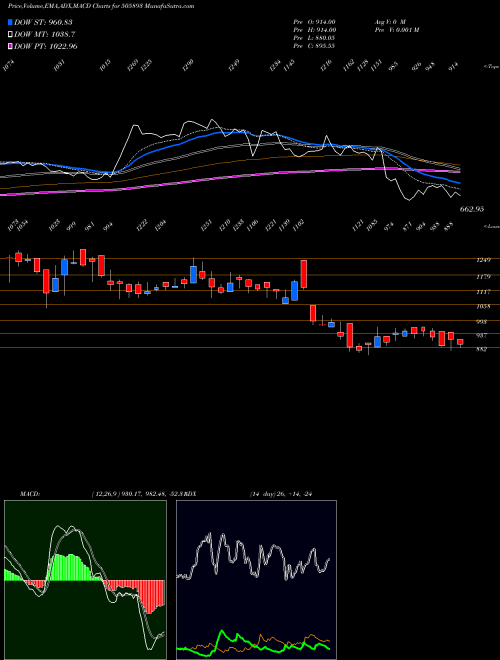Click the 937 price axis label

click(x=482, y=335)
